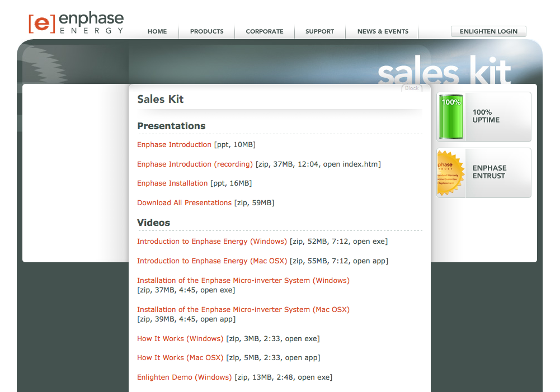Open Installation of Micro-inverter System (Windows) link

pos(243,281)
